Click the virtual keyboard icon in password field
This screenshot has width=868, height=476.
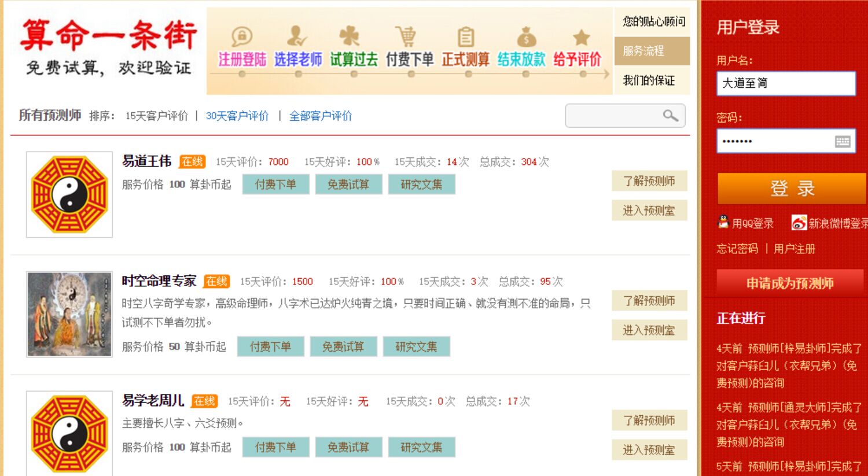pyautogui.click(x=843, y=141)
